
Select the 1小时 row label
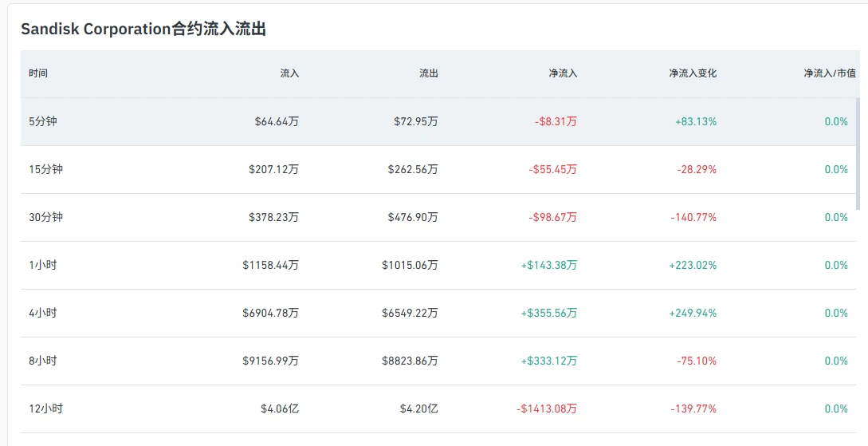(x=42, y=265)
